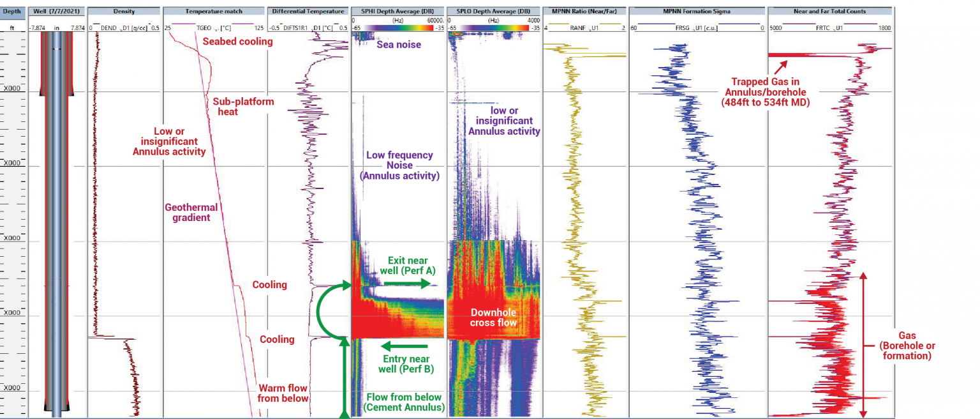Open the Near and Far Total Counts header

[829, 10]
